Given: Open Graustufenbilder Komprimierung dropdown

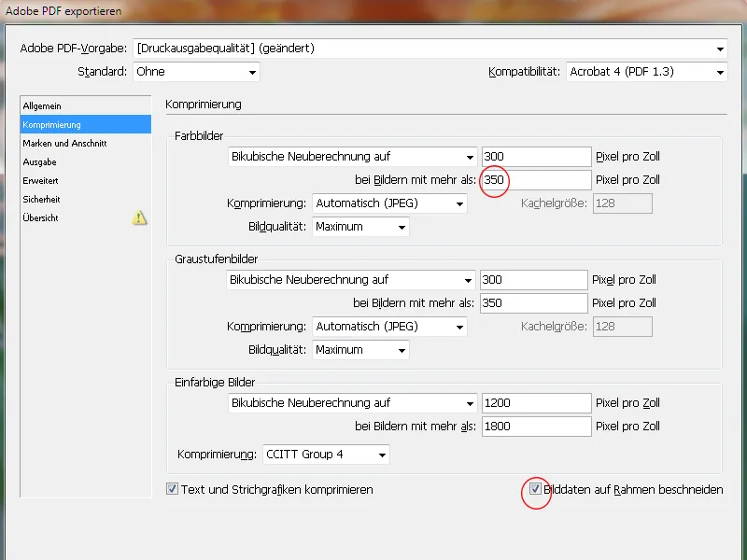Looking at the screenshot, I should pyautogui.click(x=389, y=327).
